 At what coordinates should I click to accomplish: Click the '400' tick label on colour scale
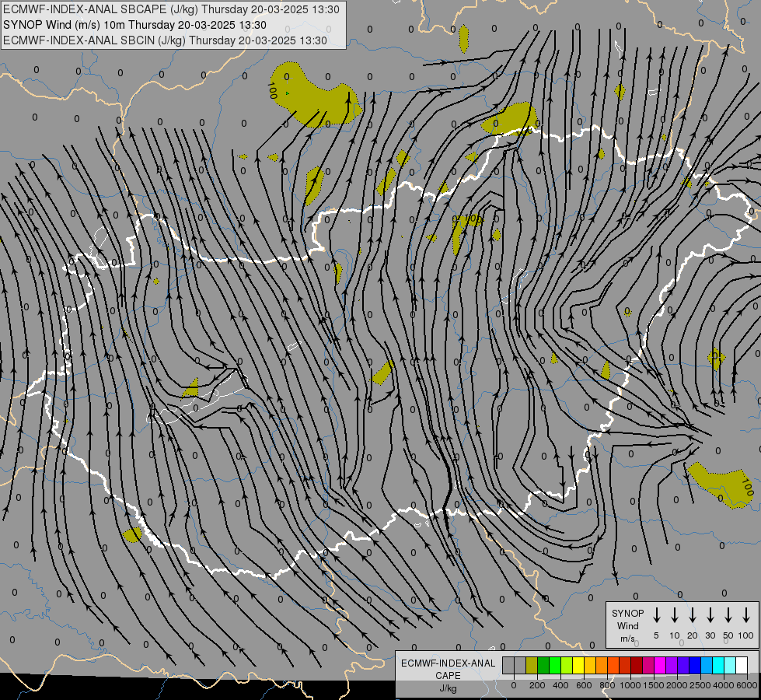click(560, 685)
